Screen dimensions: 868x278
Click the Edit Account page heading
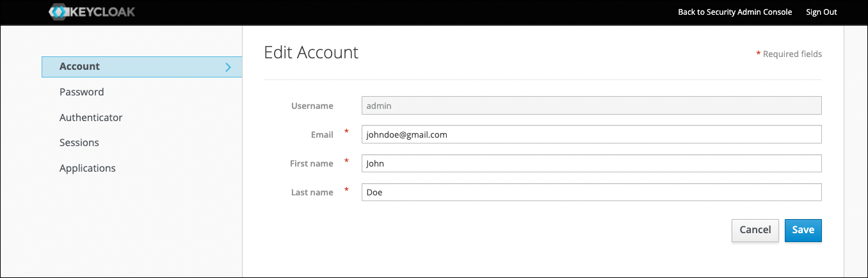(x=311, y=53)
